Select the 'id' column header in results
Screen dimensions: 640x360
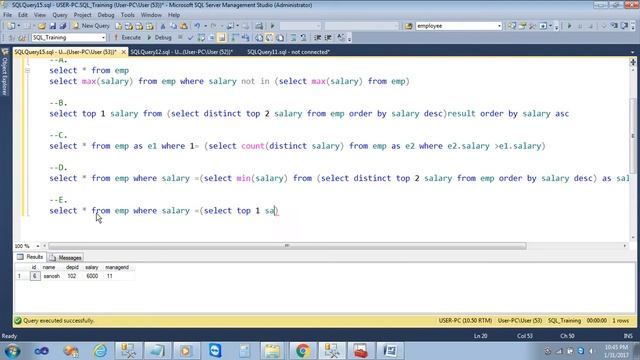tap(34, 267)
